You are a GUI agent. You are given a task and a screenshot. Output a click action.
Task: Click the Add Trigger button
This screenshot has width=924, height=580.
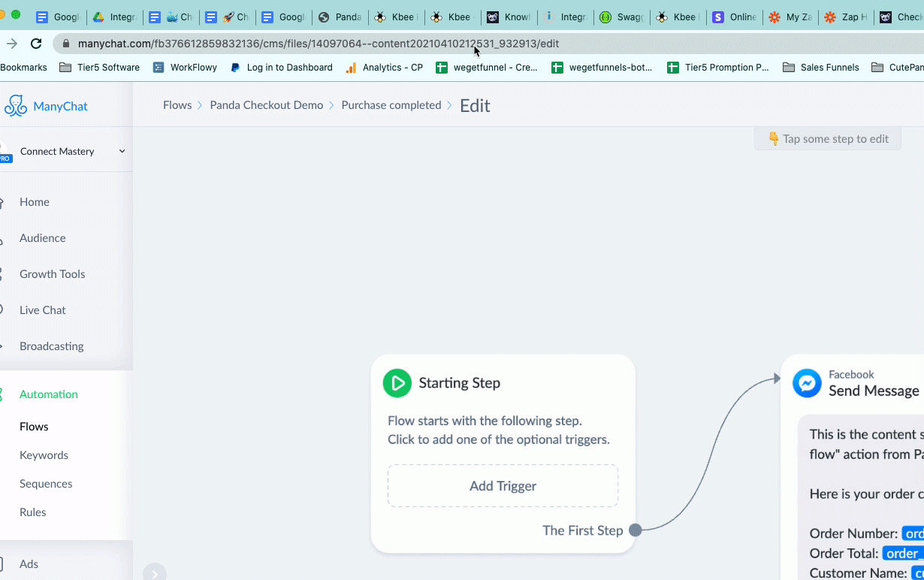[503, 486]
